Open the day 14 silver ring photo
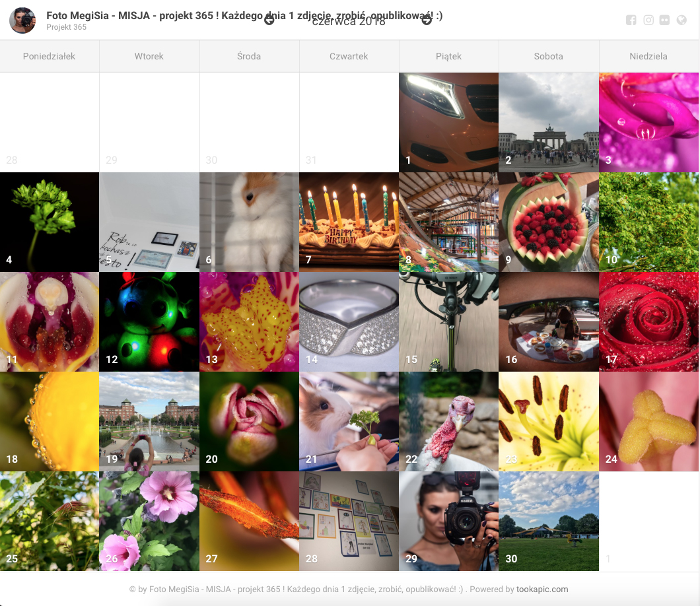This screenshot has height=606, width=700. pyautogui.click(x=349, y=321)
